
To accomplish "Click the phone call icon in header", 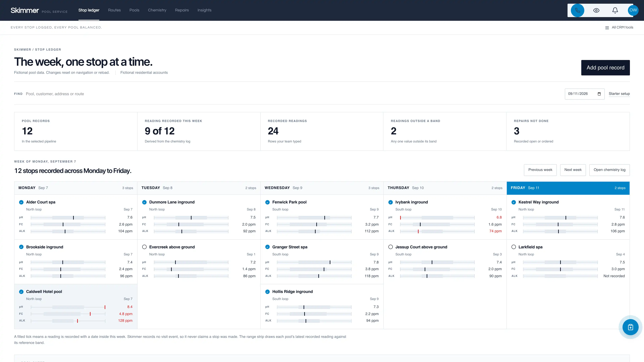I will click(x=577, y=10).
